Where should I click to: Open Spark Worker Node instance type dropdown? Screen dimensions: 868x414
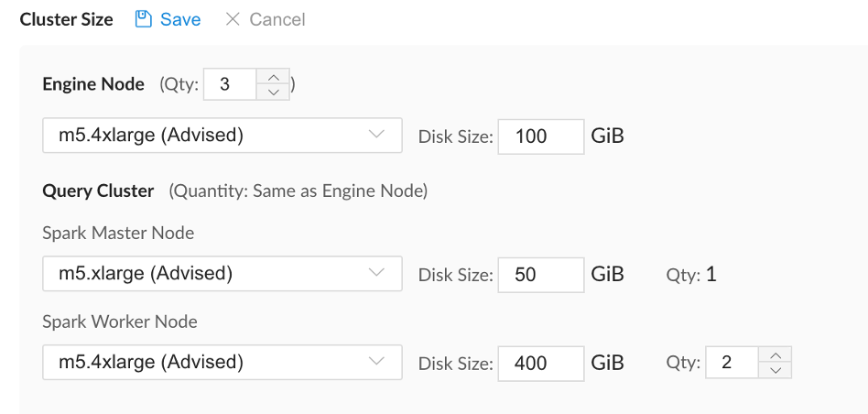pyautogui.click(x=222, y=362)
